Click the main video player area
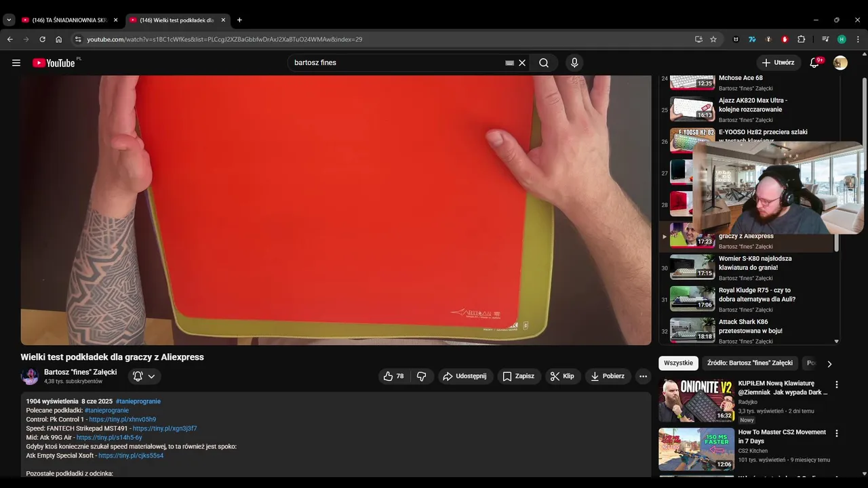This screenshot has width=868, height=488. click(336, 210)
